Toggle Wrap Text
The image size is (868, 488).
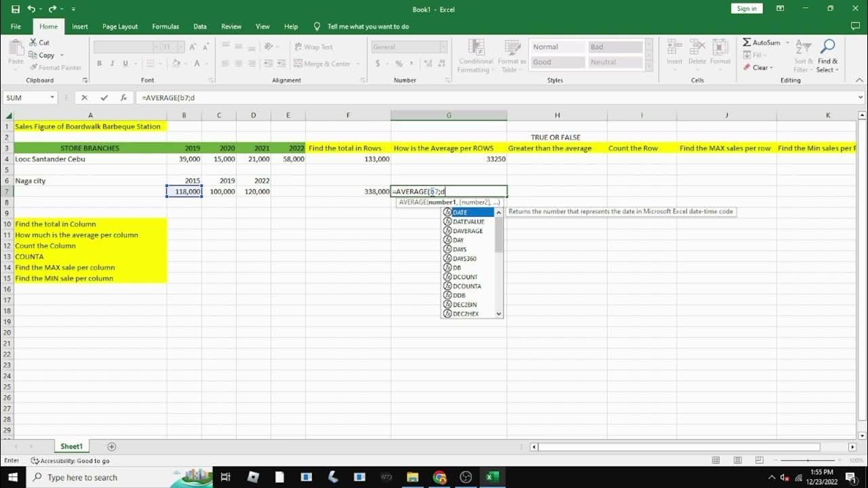coord(313,47)
